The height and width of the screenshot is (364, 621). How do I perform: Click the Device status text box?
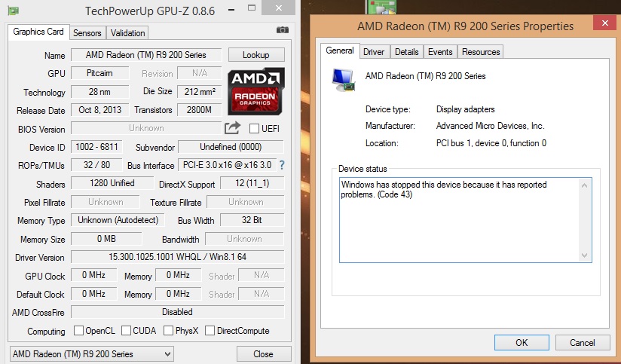coord(465,220)
